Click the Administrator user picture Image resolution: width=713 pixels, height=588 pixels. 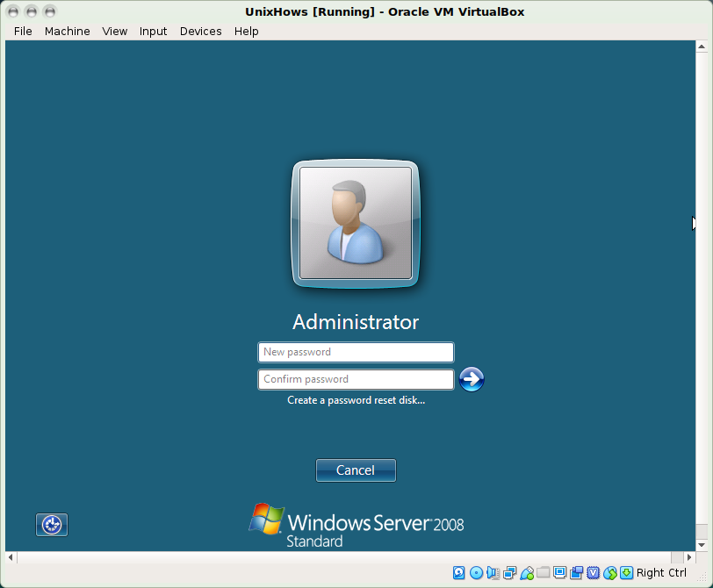(356, 223)
